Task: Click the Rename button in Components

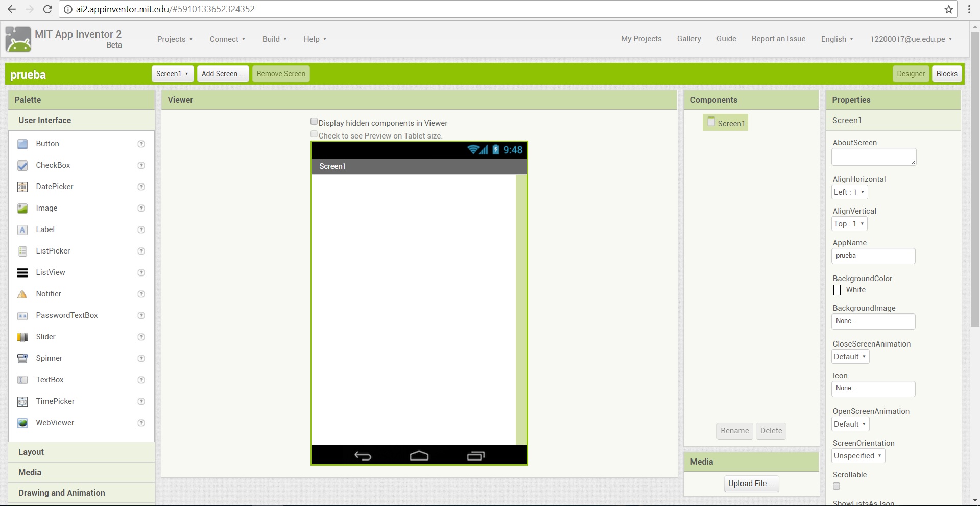Action: [734, 431]
